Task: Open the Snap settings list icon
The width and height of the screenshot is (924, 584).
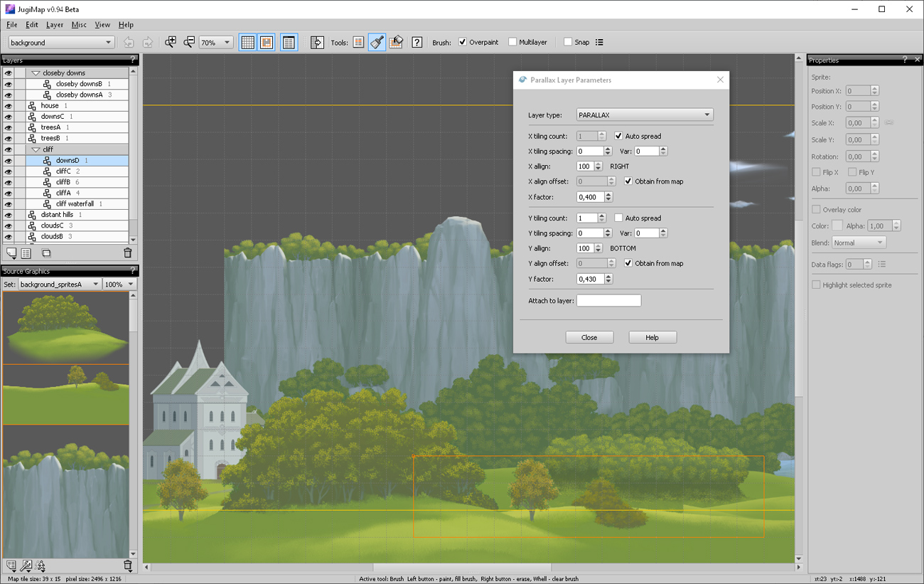Action: tap(599, 43)
